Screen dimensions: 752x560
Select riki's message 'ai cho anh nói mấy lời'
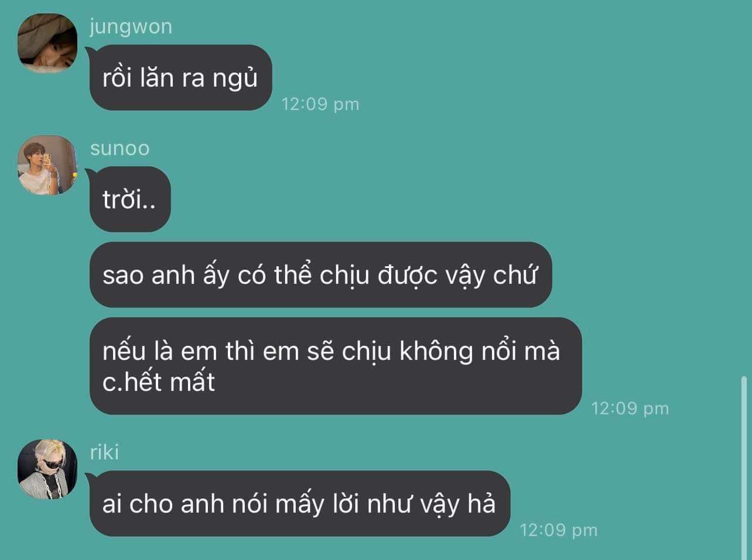(299, 503)
